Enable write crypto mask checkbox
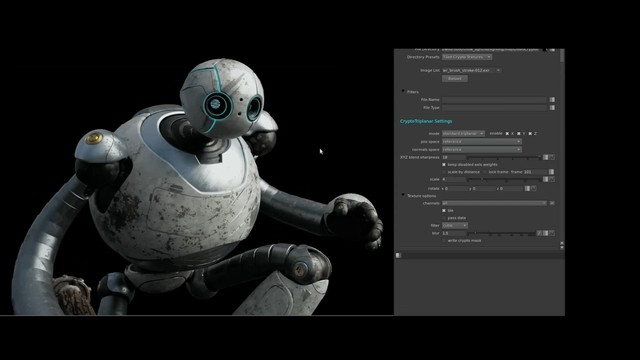This screenshot has height=360, width=640. [444, 240]
